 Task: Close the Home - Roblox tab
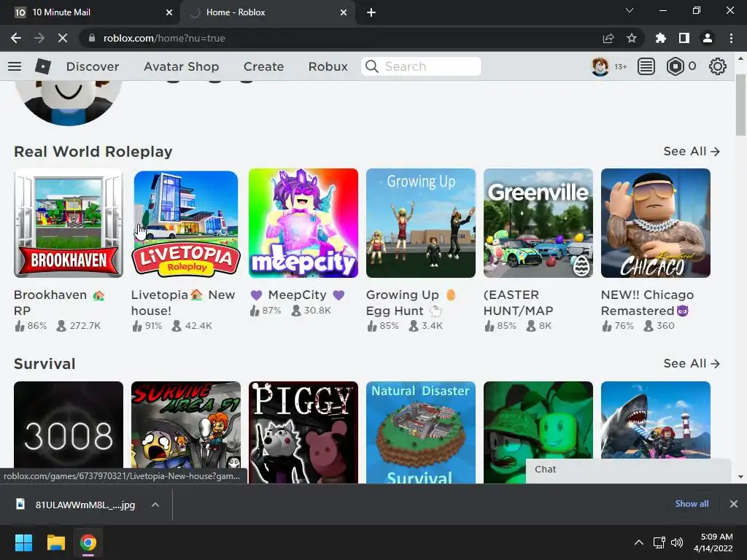(344, 12)
